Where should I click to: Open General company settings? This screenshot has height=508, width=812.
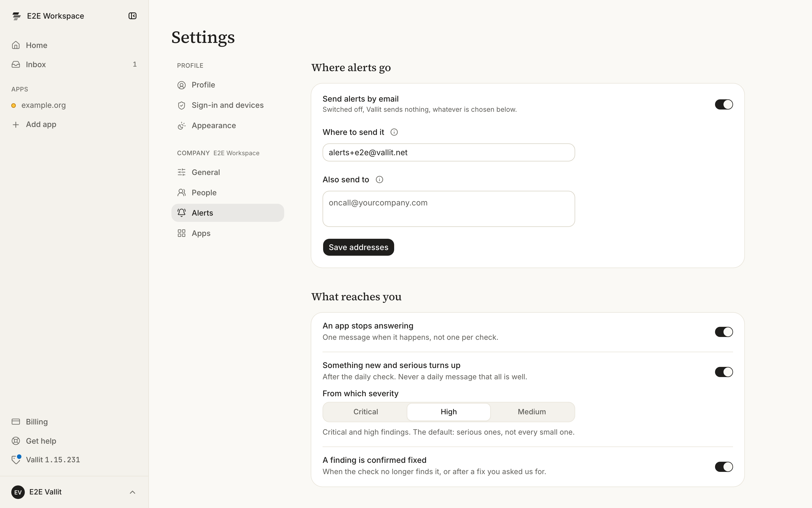coord(228,172)
